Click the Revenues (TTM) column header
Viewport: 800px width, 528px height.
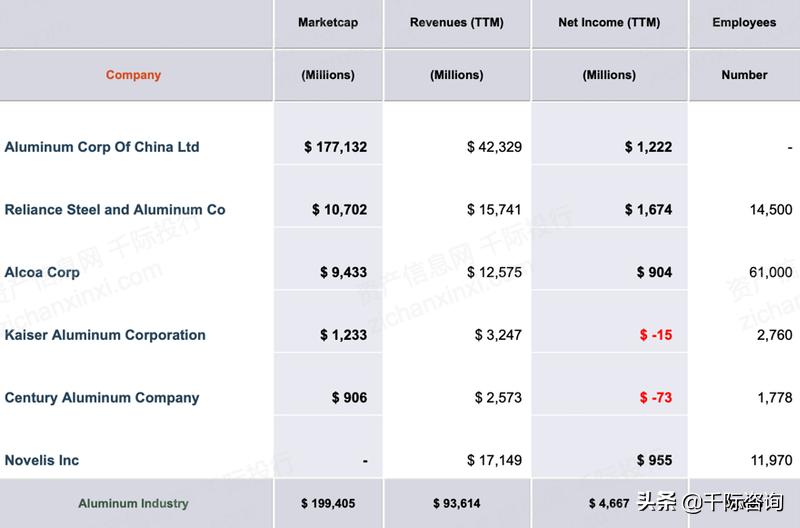tap(456, 23)
